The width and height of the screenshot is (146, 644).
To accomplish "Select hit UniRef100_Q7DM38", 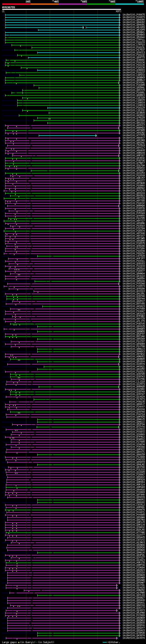I will pyautogui.click(x=134, y=633).
